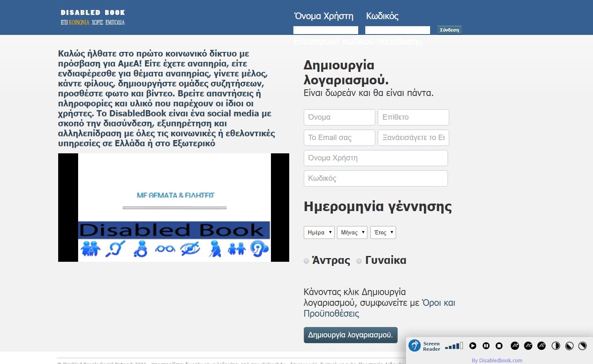Click the Screen Reader ear icon
The width and height of the screenshot is (593, 364).
coord(415,346)
